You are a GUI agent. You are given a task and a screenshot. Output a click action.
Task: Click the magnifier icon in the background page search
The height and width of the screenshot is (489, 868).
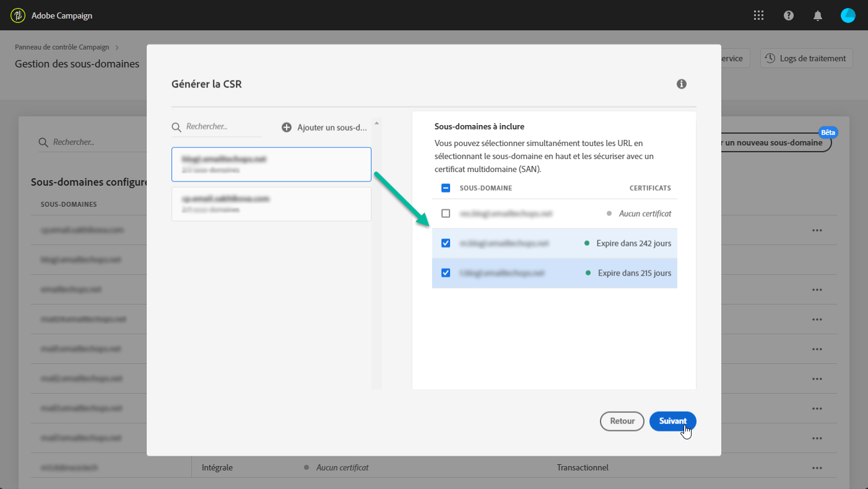[x=43, y=142]
